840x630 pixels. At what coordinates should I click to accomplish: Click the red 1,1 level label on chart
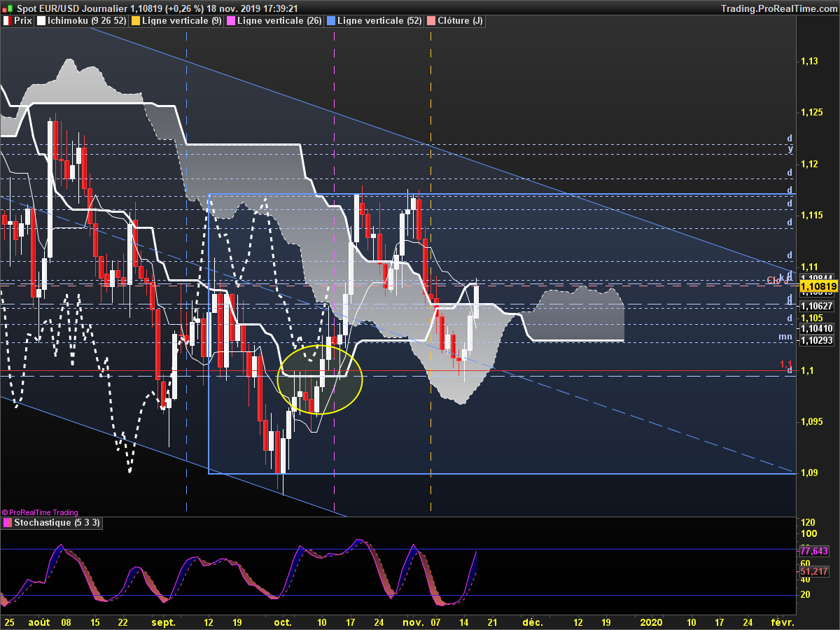[786, 365]
